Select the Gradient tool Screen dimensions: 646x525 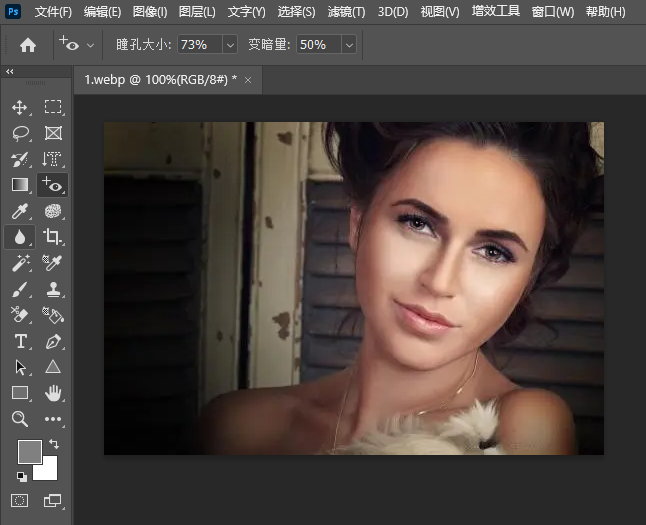coord(20,185)
